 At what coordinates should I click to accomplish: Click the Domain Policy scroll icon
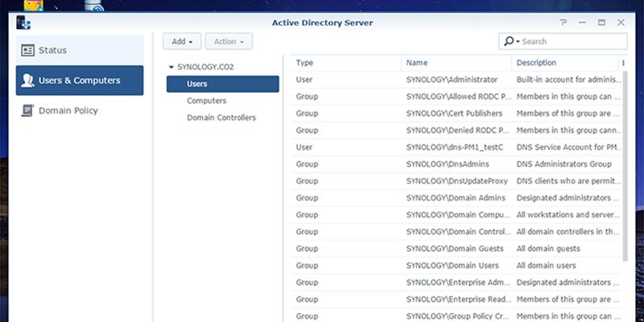tap(27, 110)
